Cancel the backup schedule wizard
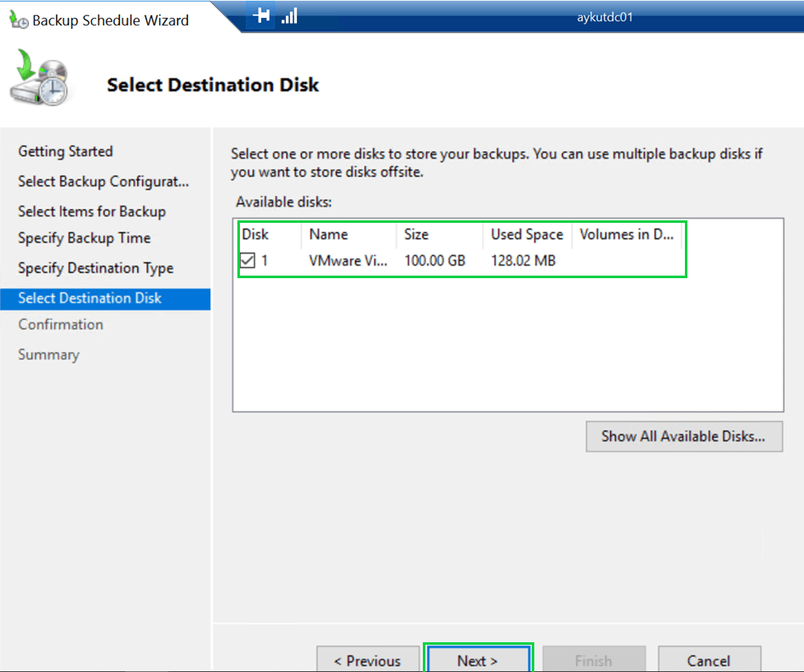Screen dimensions: 804x672 tap(709, 660)
